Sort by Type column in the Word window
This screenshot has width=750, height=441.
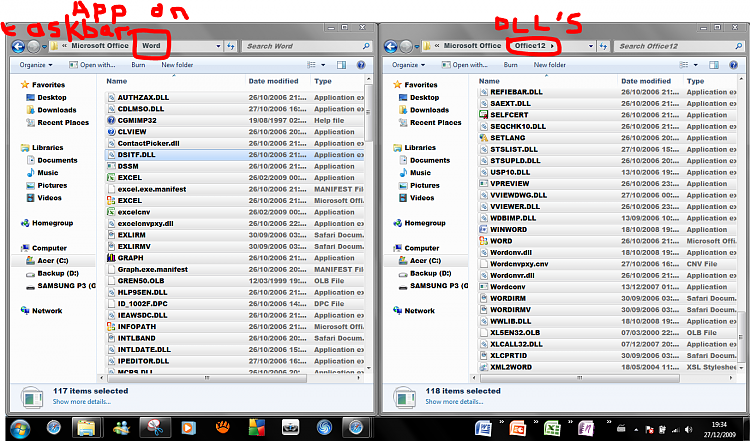(323, 81)
